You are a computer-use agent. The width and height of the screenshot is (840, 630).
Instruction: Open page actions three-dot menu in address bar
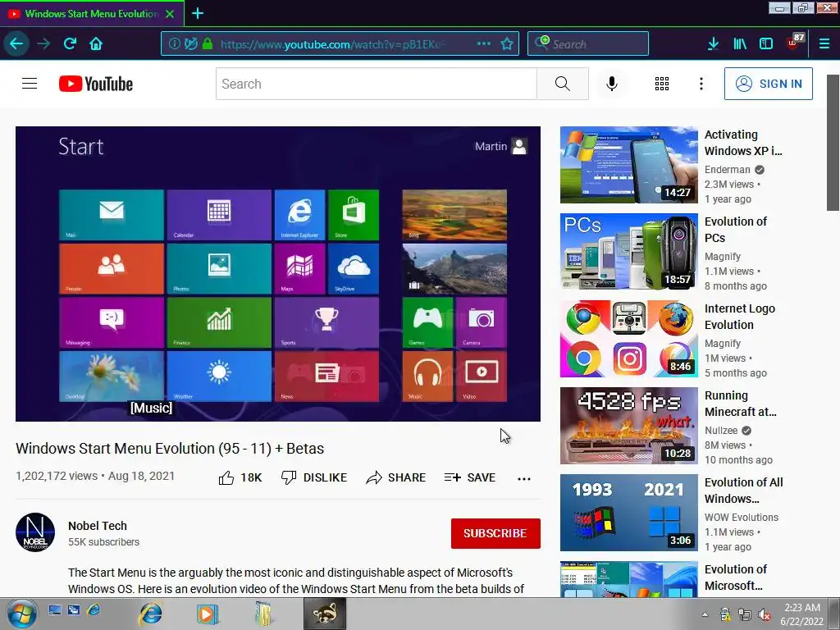[x=484, y=44]
